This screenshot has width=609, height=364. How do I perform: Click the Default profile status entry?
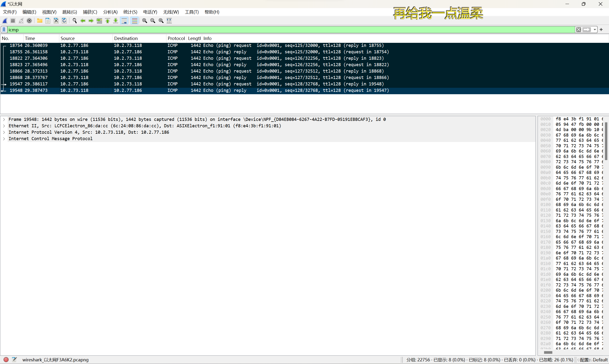[594, 360]
